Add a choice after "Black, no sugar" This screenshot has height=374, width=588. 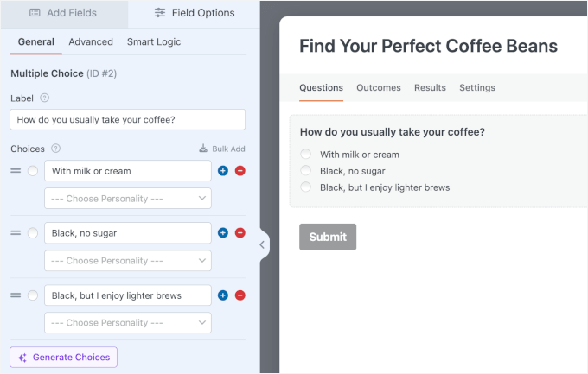tap(223, 233)
